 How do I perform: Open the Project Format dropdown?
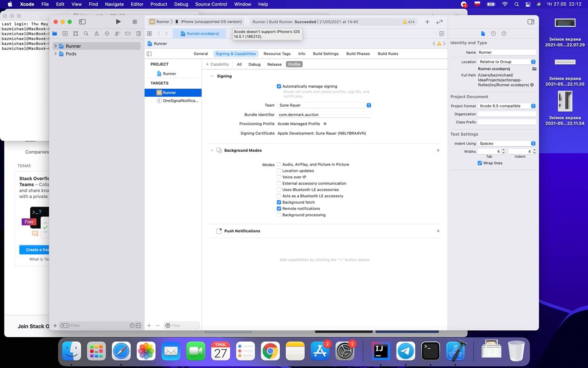(507, 106)
